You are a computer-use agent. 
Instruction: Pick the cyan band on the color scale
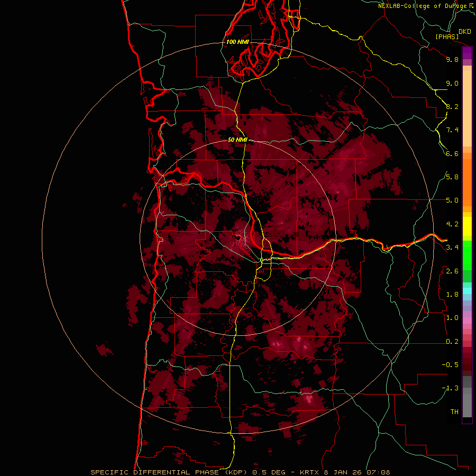pyautogui.click(x=467, y=291)
